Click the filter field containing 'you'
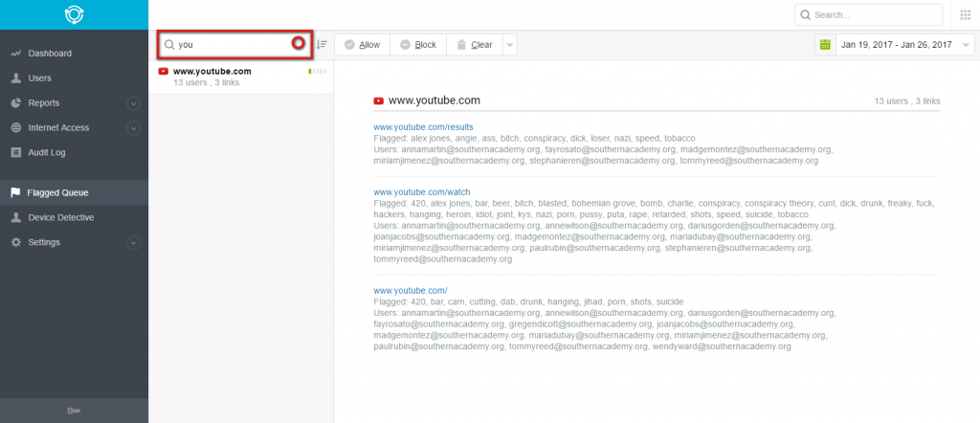The width and height of the screenshot is (980, 423). tap(234, 45)
